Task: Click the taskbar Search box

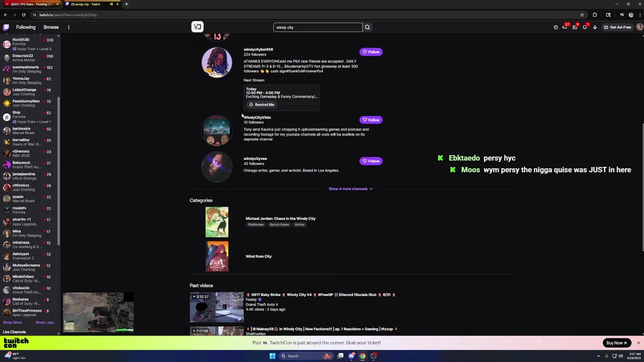Action: pyautogui.click(x=306, y=356)
